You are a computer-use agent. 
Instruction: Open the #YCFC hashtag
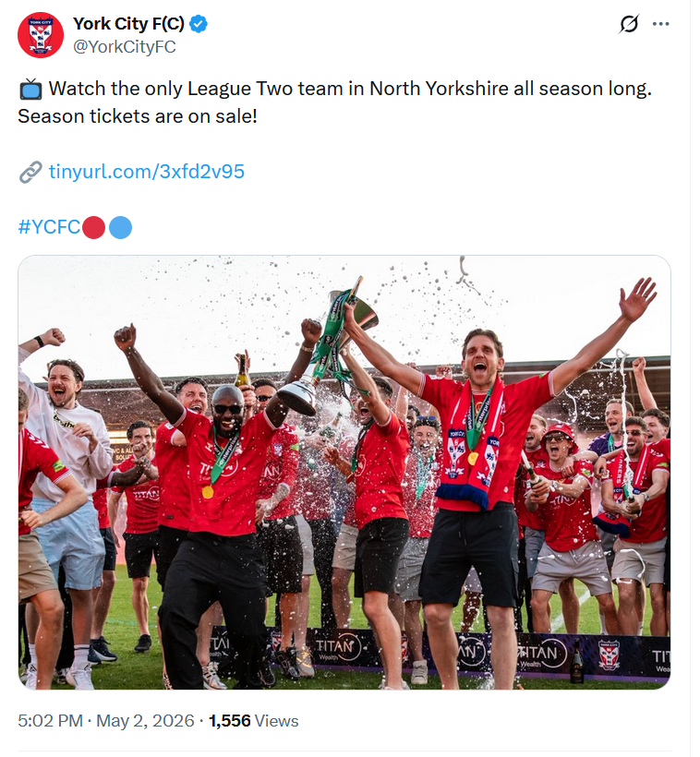[x=49, y=227]
